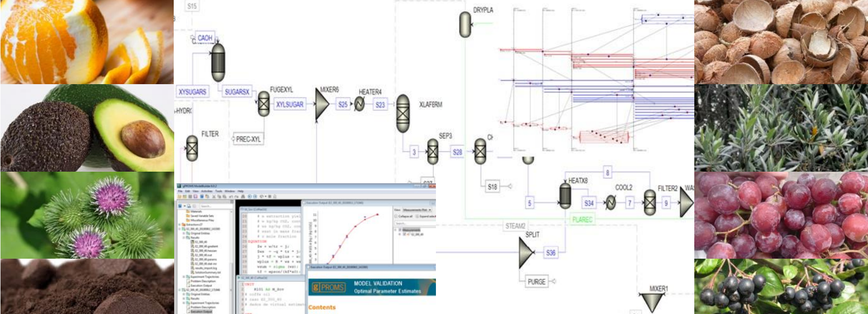This screenshot has height=314, width=868.
Task: Click the MIXER1 inverted triangle block
Action: pyautogui.click(x=651, y=302)
